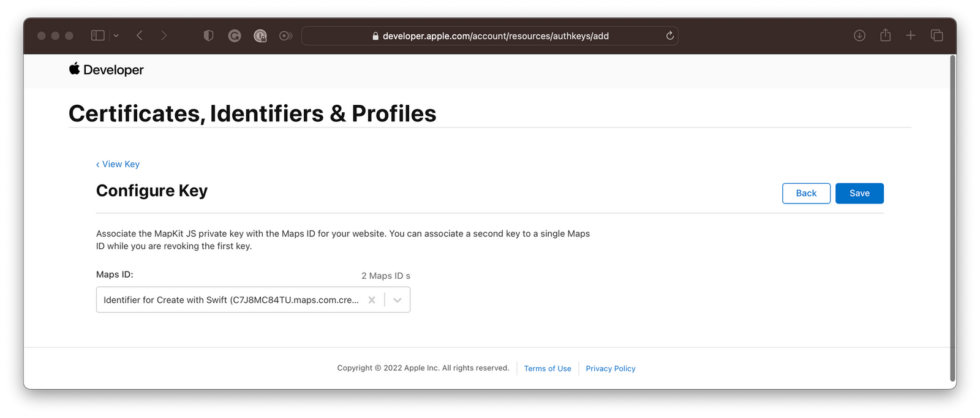
Task: Go back to the previous page
Action: point(140,36)
